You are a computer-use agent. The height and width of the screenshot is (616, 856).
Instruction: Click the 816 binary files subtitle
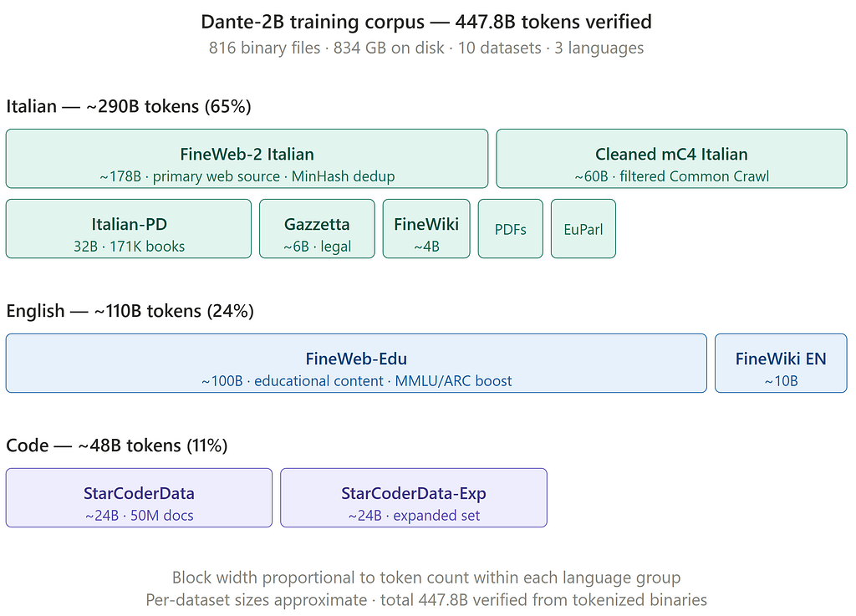[426, 48]
